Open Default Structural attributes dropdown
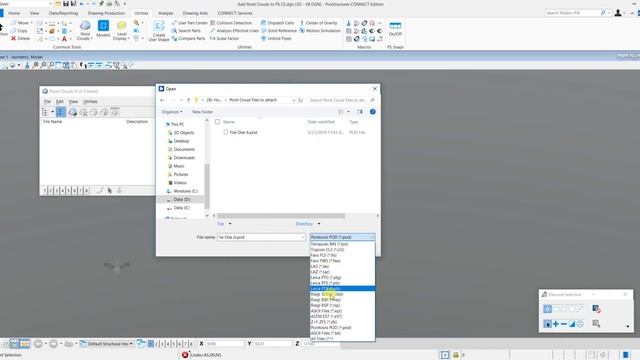The height and width of the screenshot is (360, 640). [x=107, y=344]
